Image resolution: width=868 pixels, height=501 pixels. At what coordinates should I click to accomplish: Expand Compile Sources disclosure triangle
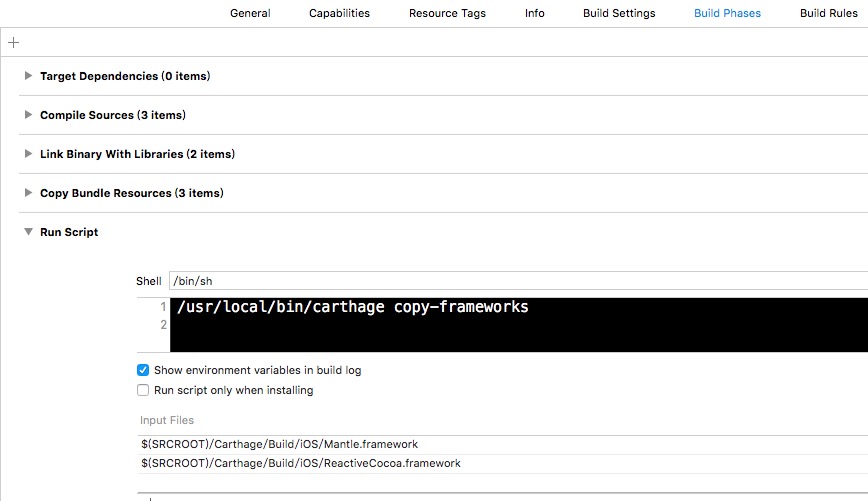pos(29,115)
